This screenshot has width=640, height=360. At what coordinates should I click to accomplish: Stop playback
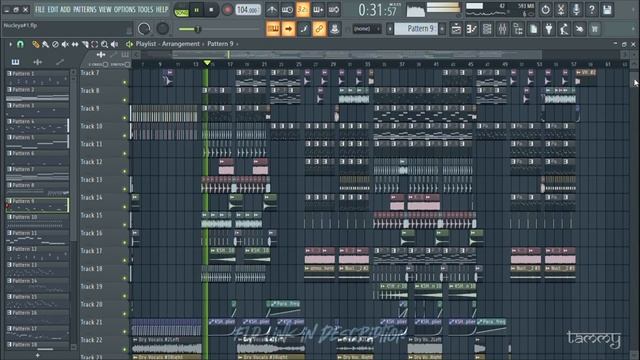point(211,10)
